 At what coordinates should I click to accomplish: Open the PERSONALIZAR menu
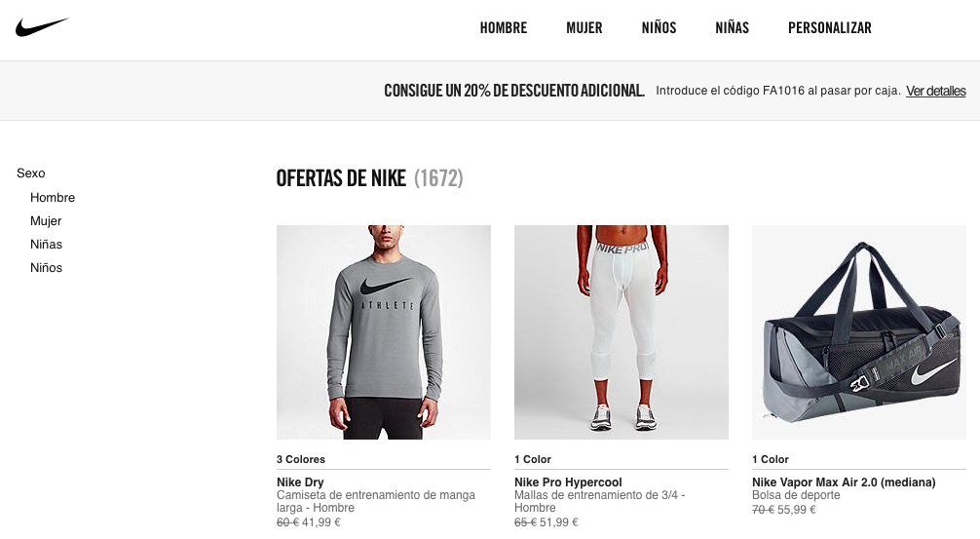[829, 28]
